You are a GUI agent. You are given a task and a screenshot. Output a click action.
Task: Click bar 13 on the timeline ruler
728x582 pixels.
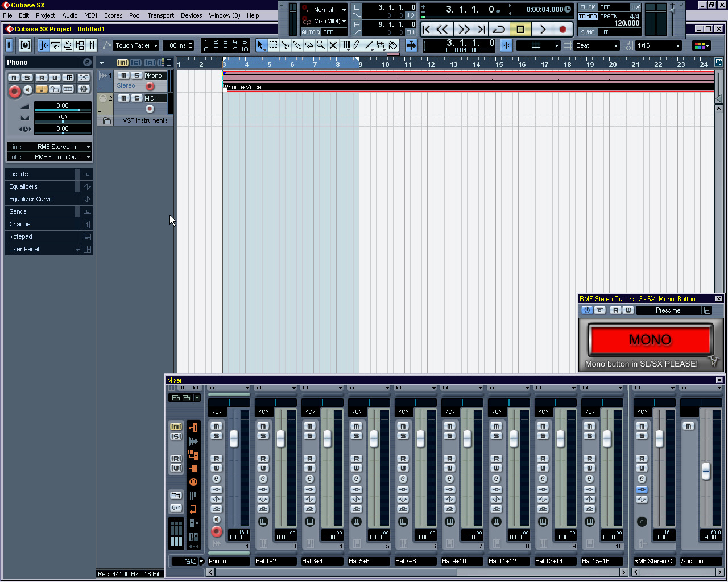(x=453, y=64)
